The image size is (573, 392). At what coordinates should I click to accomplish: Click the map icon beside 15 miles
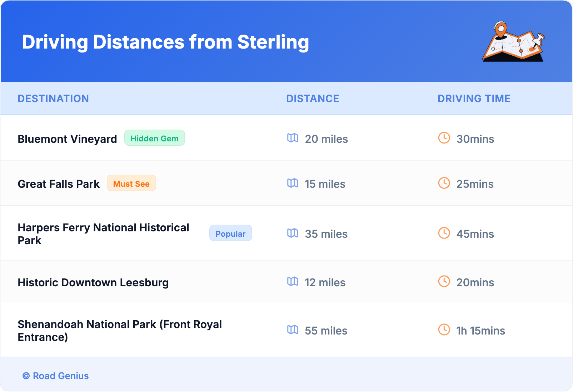(293, 183)
